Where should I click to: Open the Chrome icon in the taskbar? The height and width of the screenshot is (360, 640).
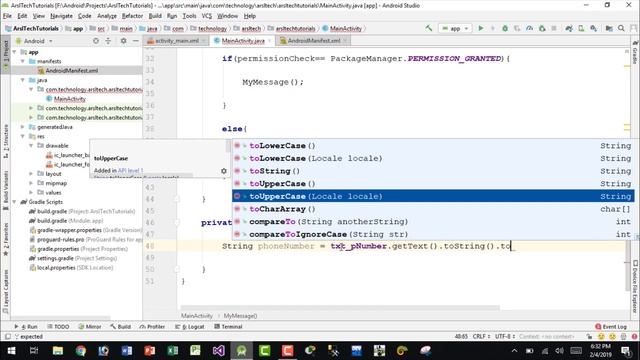(x=81, y=351)
